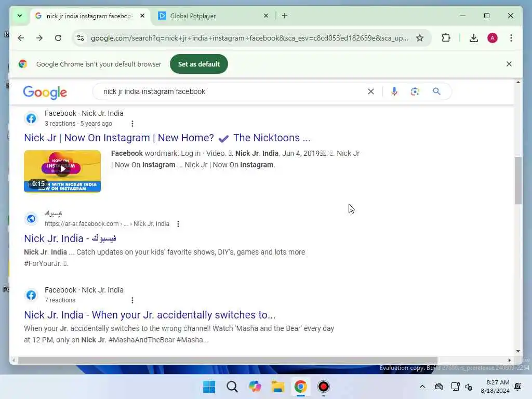Open a new browser tab
The width and height of the screenshot is (532, 399).
pyautogui.click(x=285, y=16)
